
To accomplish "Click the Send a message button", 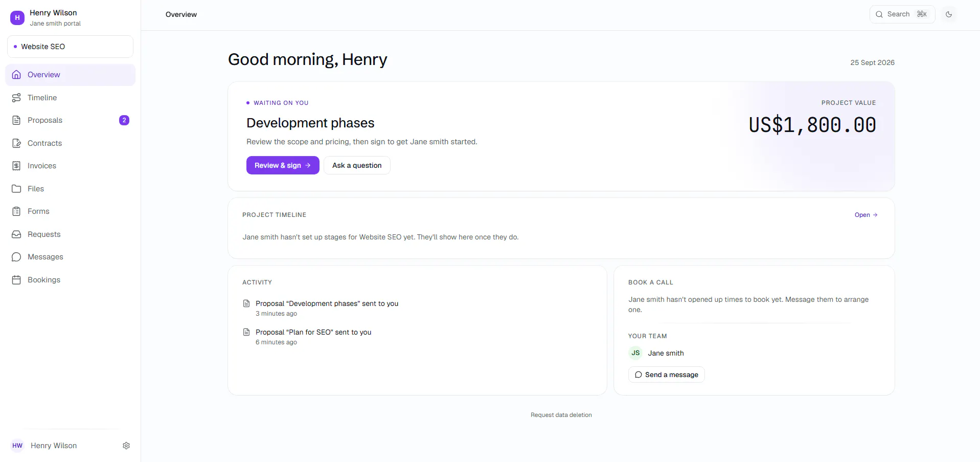I will pos(667,375).
